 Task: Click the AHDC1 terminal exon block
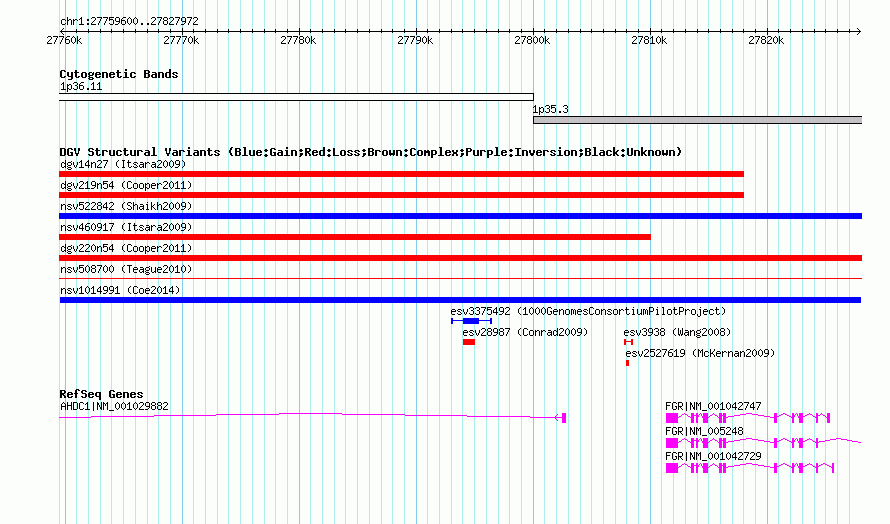pyautogui.click(x=564, y=418)
